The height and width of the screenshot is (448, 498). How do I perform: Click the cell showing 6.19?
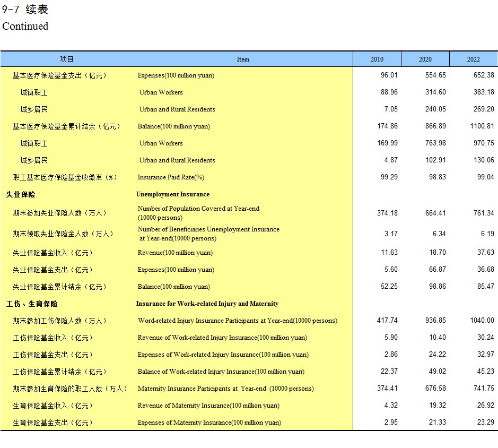tap(487, 234)
